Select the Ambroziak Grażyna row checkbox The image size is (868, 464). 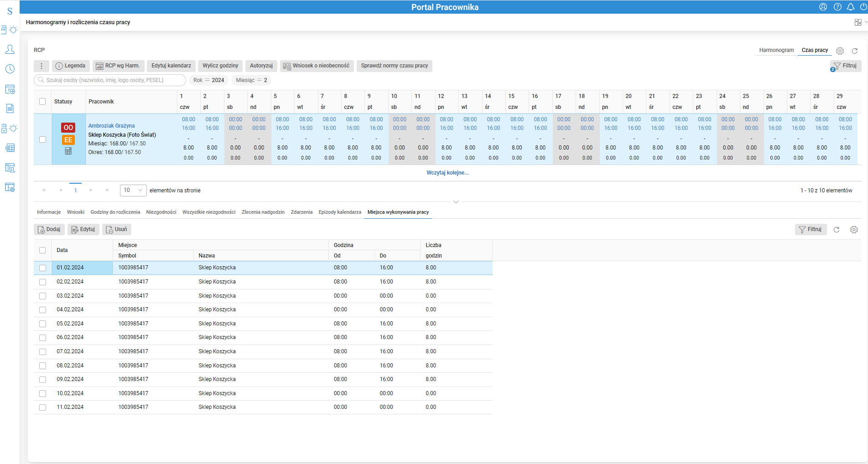point(42,139)
